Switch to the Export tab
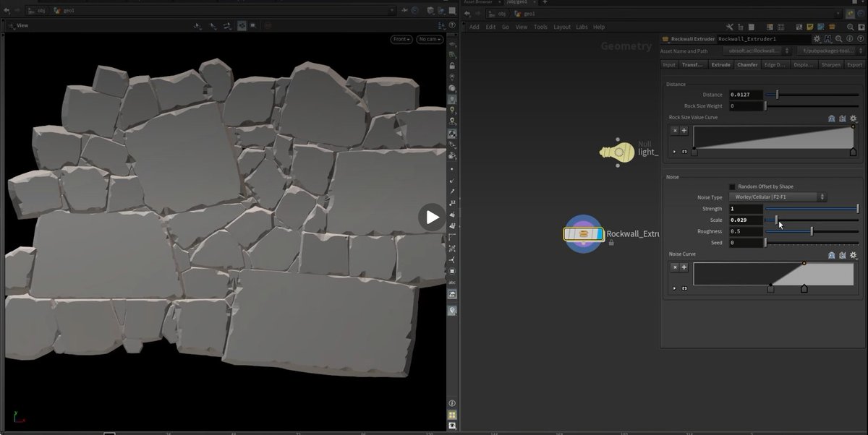Viewport: 868px width, 435px height. [x=854, y=64]
